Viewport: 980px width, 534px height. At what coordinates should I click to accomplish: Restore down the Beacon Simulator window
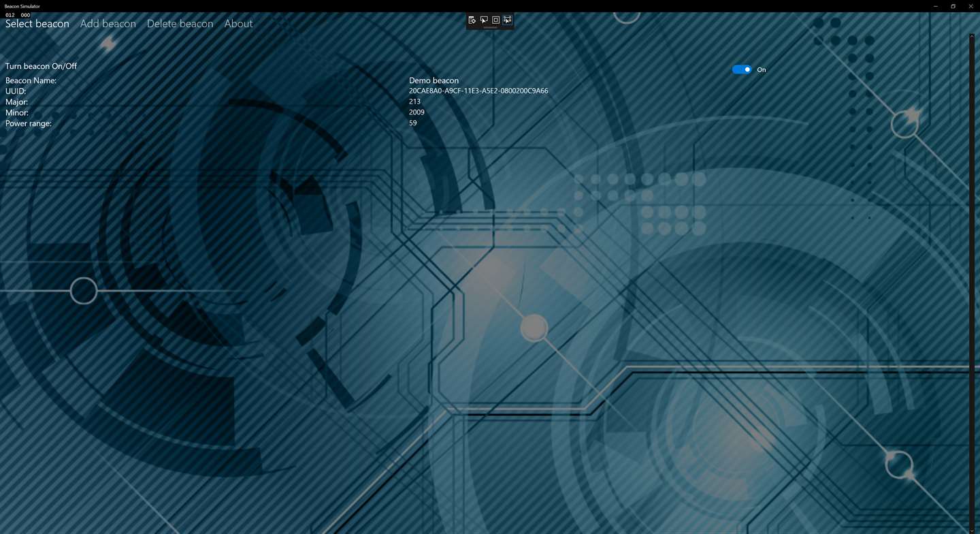coord(953,6)
